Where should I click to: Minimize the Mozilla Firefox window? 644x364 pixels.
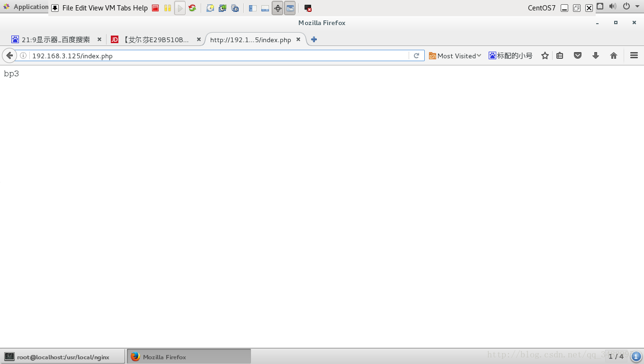tap(598, 23)
